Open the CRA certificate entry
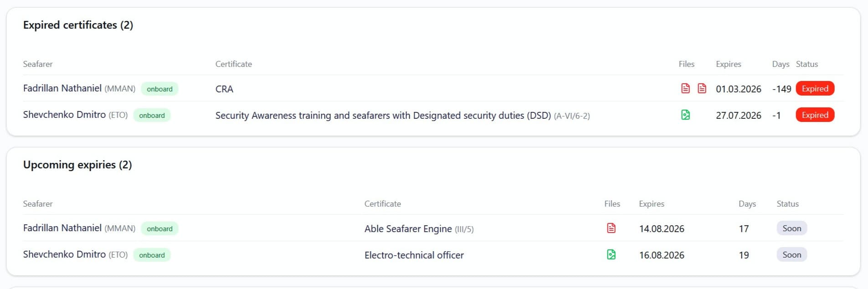Screen dimensions: 868x289 224,89
